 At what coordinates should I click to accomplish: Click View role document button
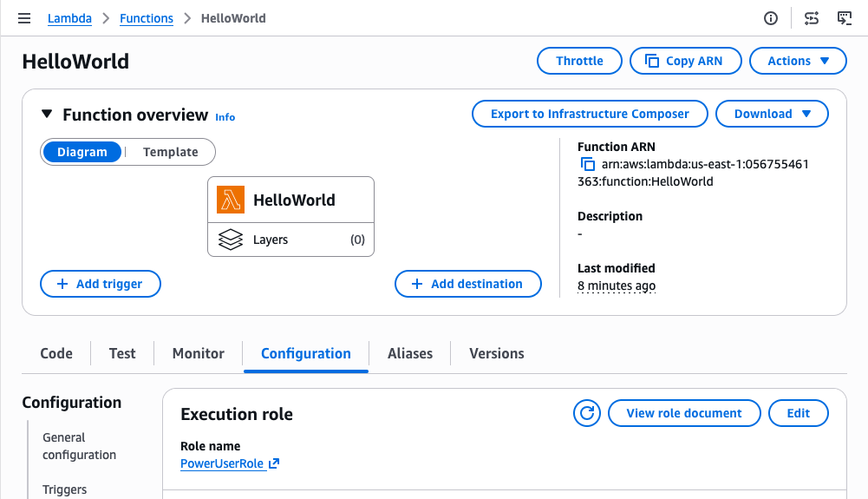pos(684,413)
